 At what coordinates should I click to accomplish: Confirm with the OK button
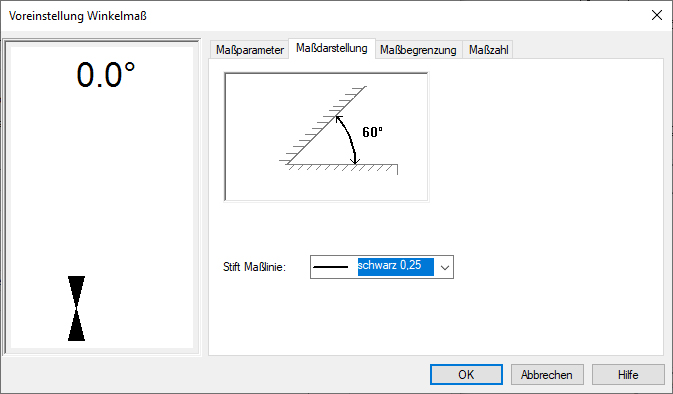[466, 375]
